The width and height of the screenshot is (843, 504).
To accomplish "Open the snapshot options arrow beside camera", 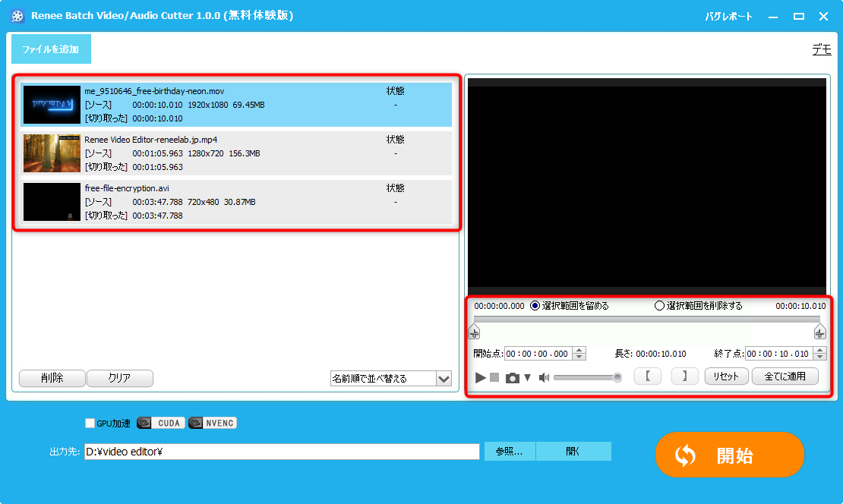I will point(527,378).
